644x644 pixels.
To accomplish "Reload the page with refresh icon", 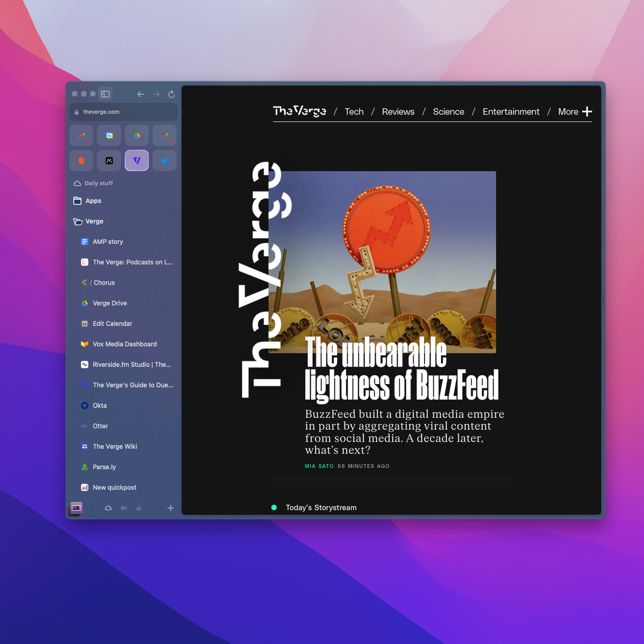I will click(x=172, y=94).
